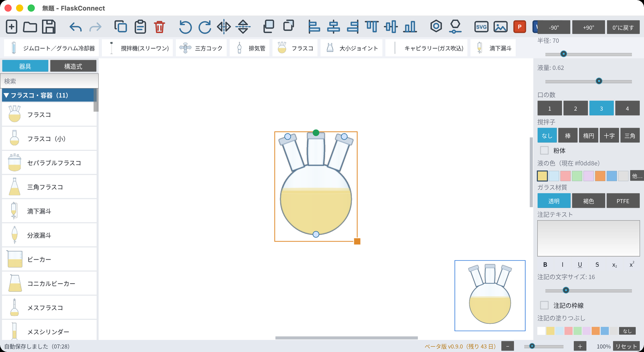Click the undo arrow icon

click(75, 27)
